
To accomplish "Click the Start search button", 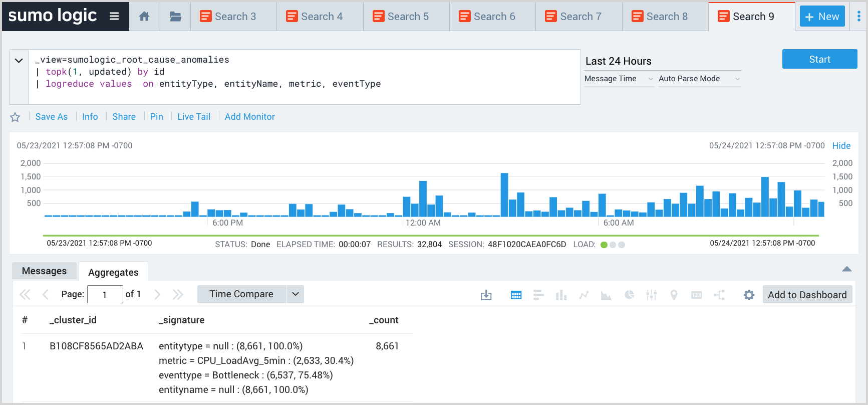I will click(x=819, y=59).
